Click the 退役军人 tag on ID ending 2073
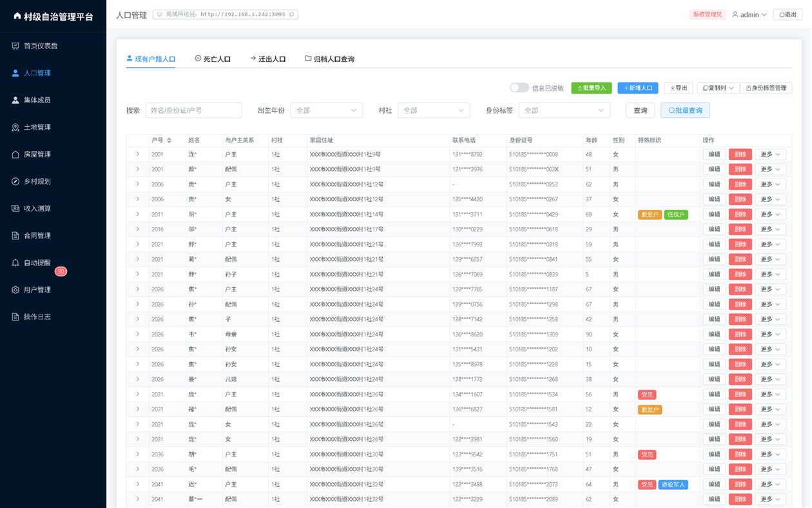This screenshot has height=508, width=812. click(x=673, y=484)
